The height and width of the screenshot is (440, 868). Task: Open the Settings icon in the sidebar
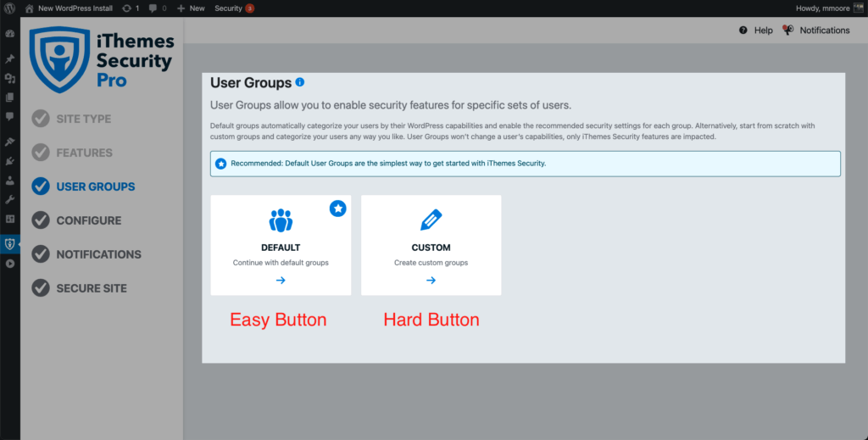9,220
